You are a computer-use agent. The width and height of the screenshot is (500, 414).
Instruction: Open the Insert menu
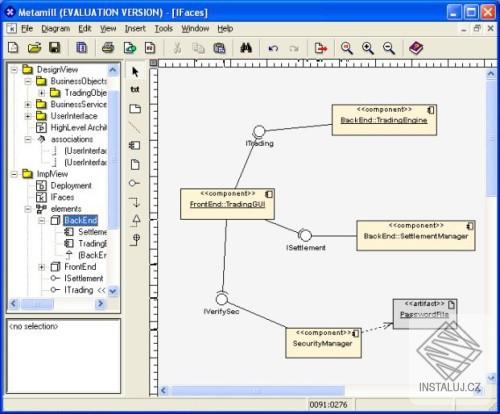tap(135, 29)
